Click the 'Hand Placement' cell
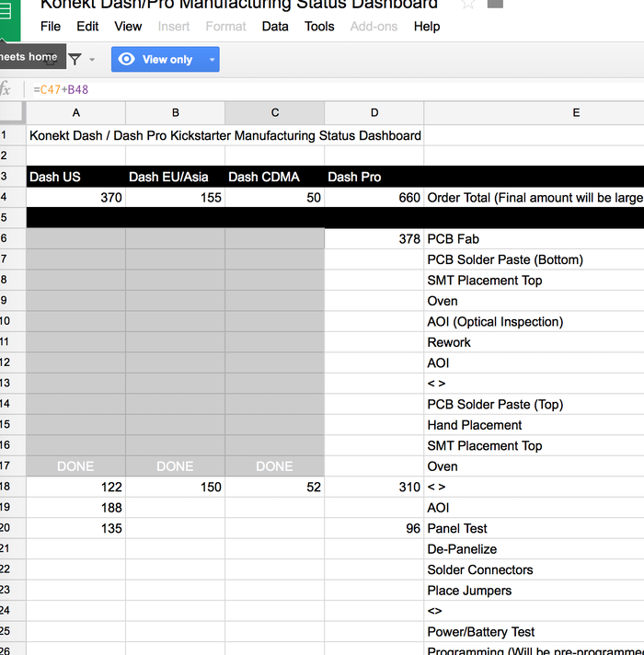Image resolution: width=644 pixels, height=655 pixels. [x=535, y=425]
